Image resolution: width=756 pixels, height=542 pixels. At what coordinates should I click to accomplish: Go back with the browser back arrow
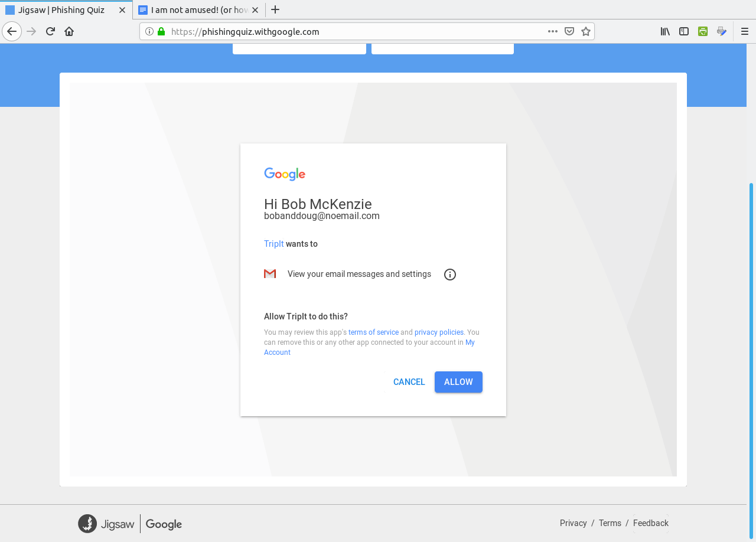click(x=12, y=31)
